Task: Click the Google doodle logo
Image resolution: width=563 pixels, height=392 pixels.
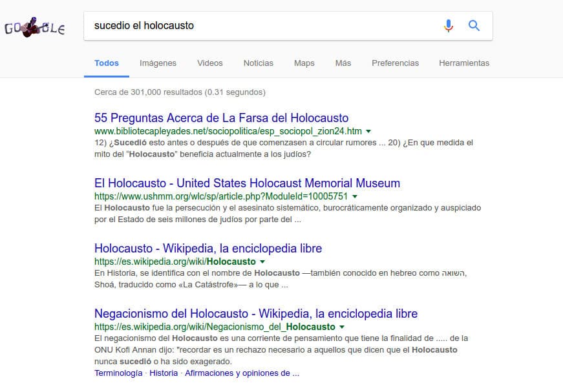Action: pyautogui.click(x=34, y=28)
